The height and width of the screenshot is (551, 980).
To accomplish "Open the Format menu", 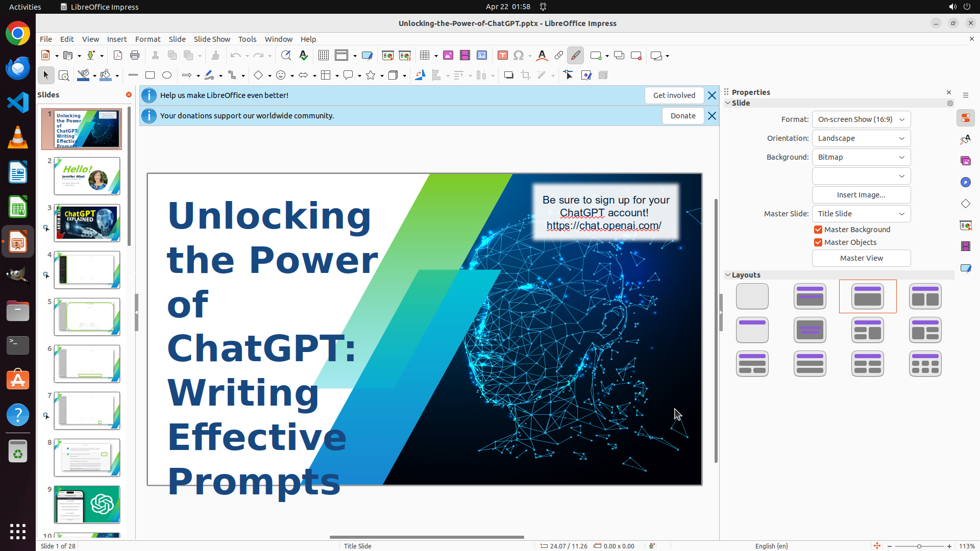I will [x=148, y=39].
